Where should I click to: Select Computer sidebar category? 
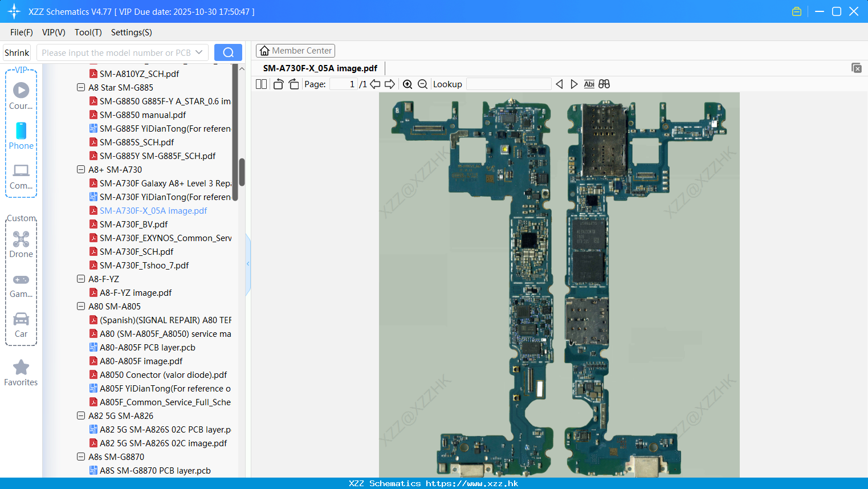21,177
